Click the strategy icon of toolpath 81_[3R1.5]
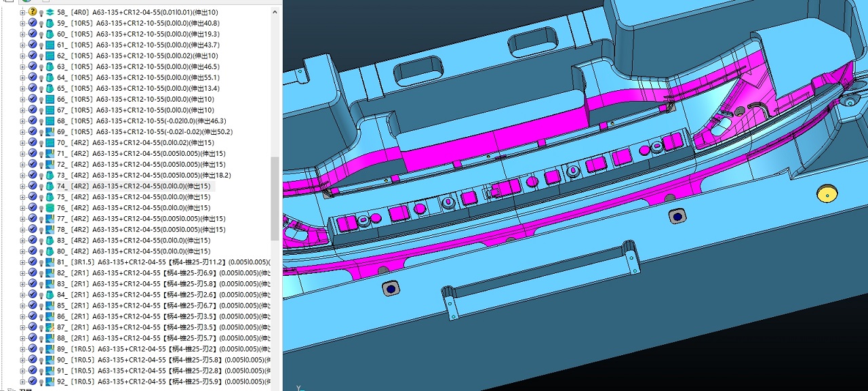 [50, 262]
